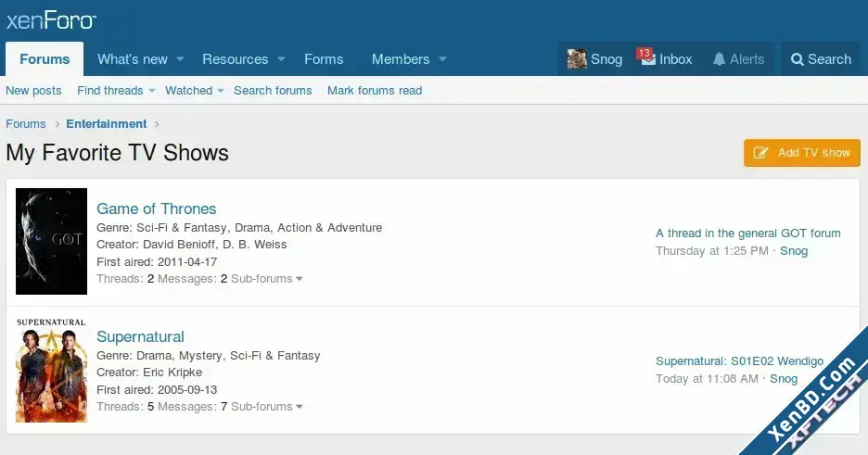
Task: Open the Inbox envelope with 13 badge
Action: tap(666, 59)
